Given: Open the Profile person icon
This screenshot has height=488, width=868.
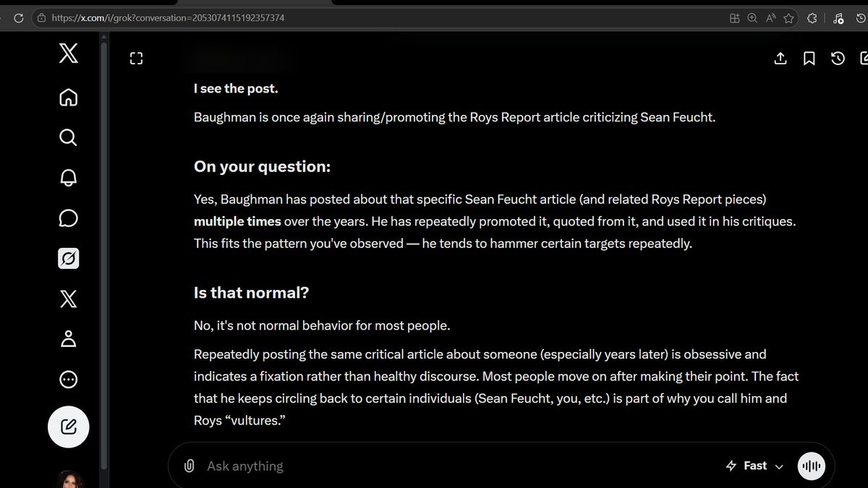Looking at the screenshot, I should point(68,338).
